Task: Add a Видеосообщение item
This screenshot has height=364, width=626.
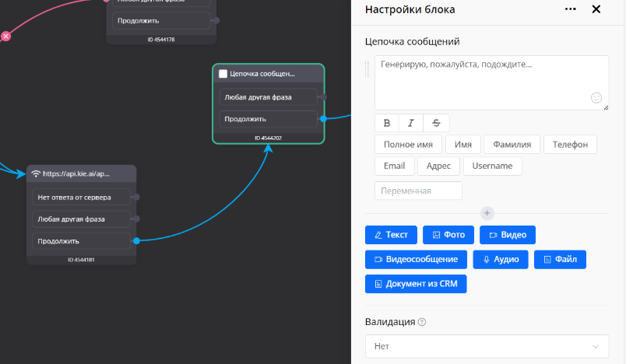Action: click(x=417, y=259)
